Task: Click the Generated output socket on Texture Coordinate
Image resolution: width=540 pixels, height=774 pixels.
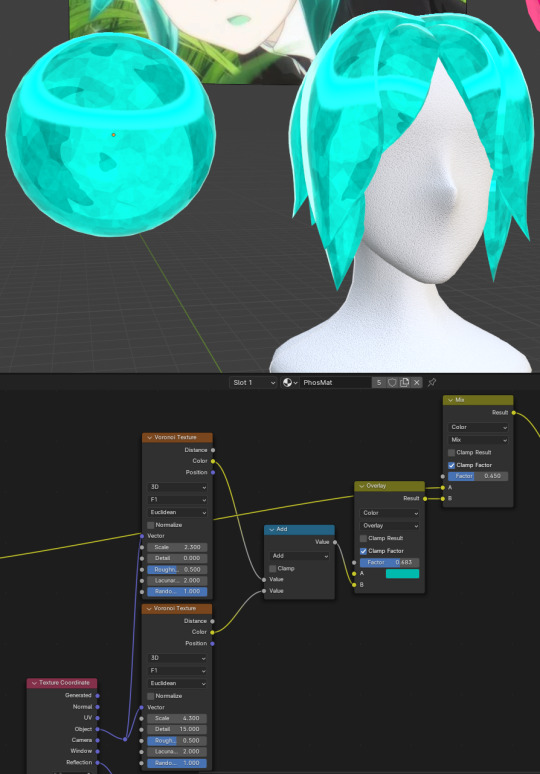Action: coord(97,696)
